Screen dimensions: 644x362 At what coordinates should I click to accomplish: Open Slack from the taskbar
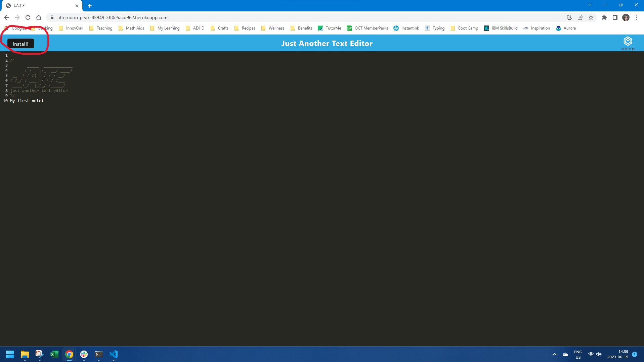tap(84, 354)
